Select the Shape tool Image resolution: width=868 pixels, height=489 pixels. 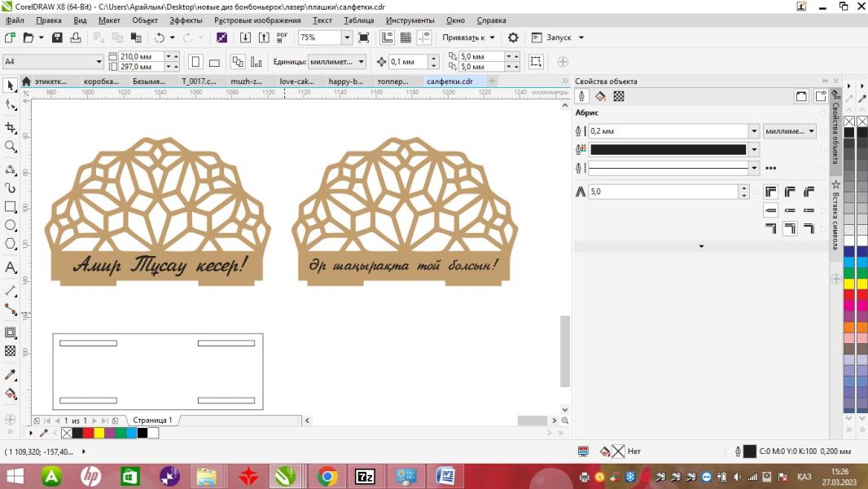pyautogui.click(x=10, y=104)
